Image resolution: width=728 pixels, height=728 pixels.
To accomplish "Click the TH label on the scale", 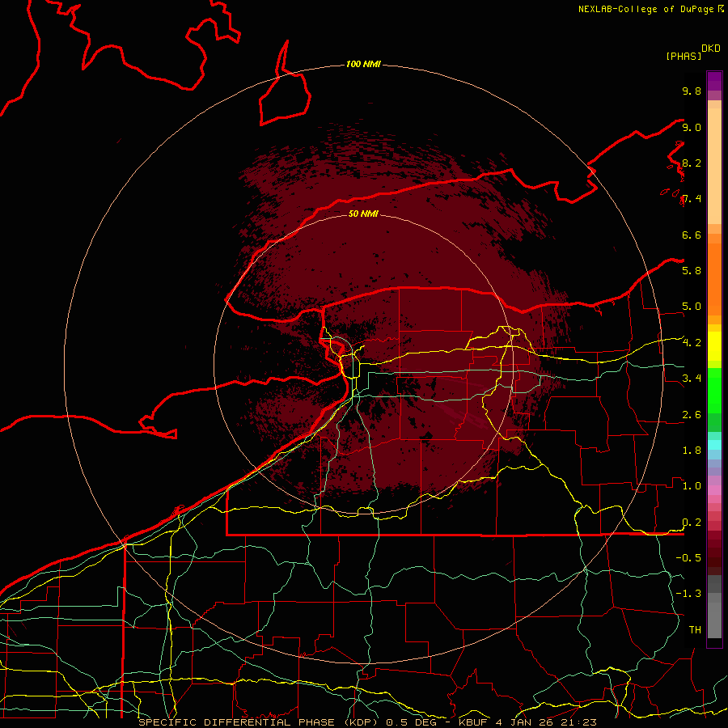I will tap(695, 630).
